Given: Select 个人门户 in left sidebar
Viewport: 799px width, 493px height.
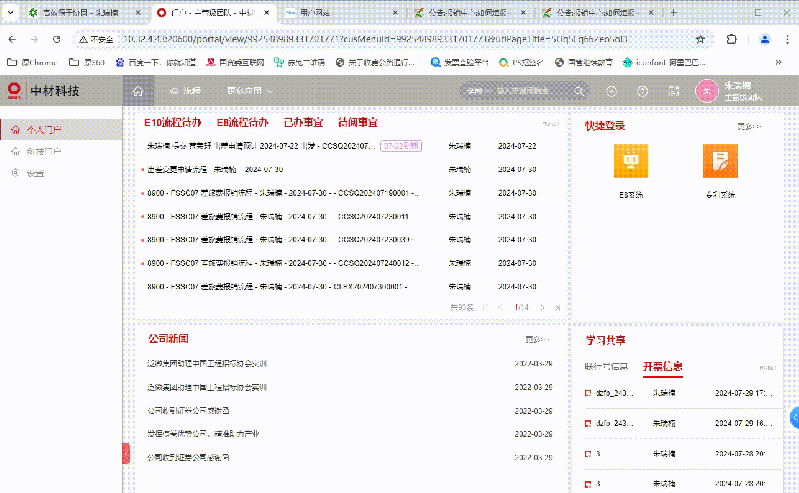Looking at the screenshot, I should click(61, 129).
